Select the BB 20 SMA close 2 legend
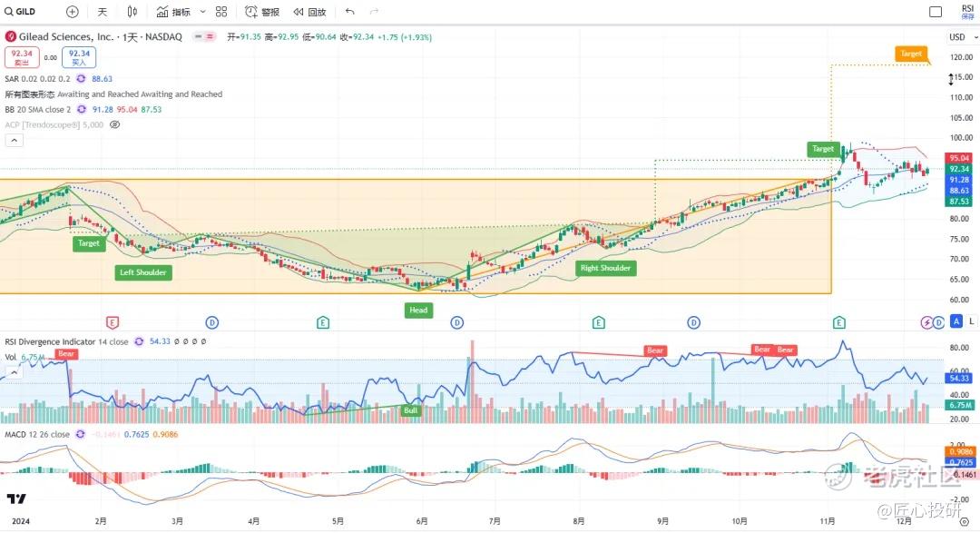The image size is (980, 533). [x=37, y=110]
